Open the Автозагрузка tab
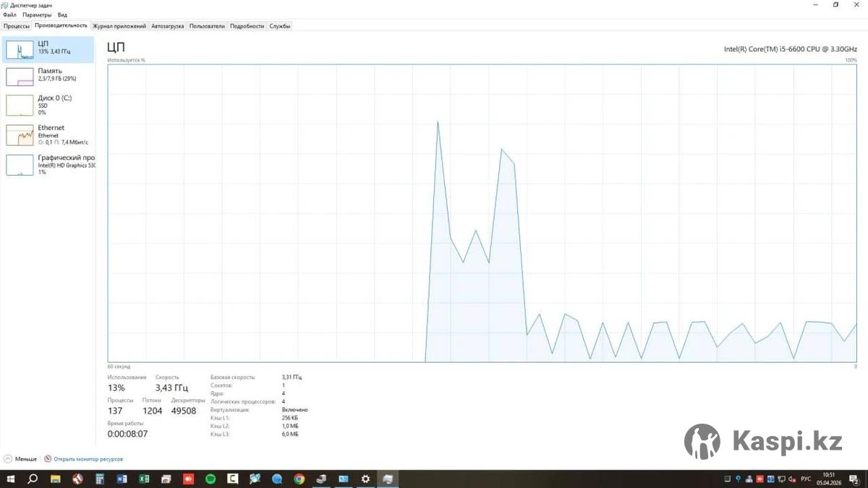 [x=167, y=26]
